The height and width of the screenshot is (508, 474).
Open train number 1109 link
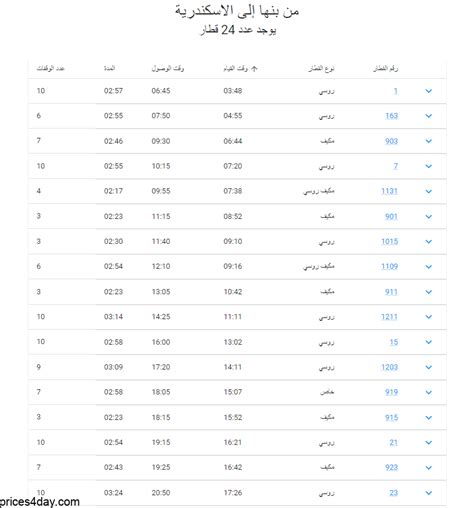point(390,266)
